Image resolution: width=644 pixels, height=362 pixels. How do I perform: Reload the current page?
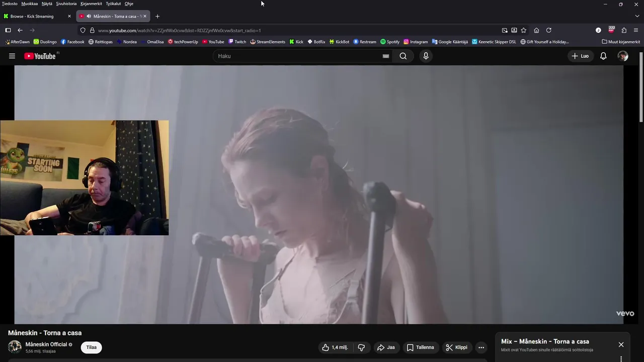click(549, 30)
